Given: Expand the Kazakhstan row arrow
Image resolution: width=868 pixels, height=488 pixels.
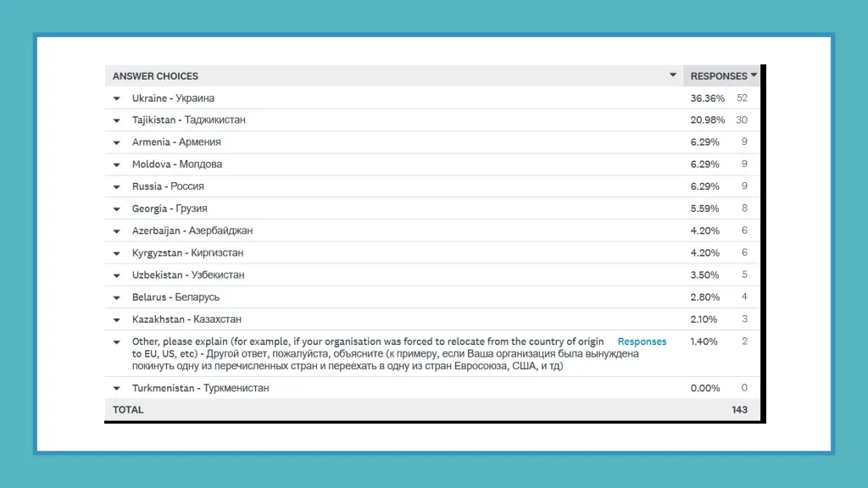Looking at the screenshot, I should click(117, 319).
